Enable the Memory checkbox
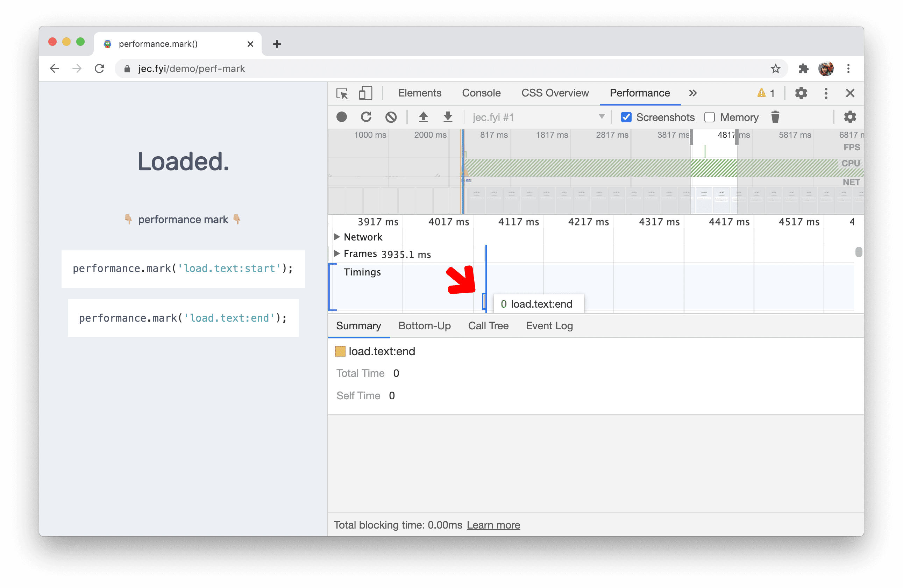The image size is (903, 588). pos(710,117)
